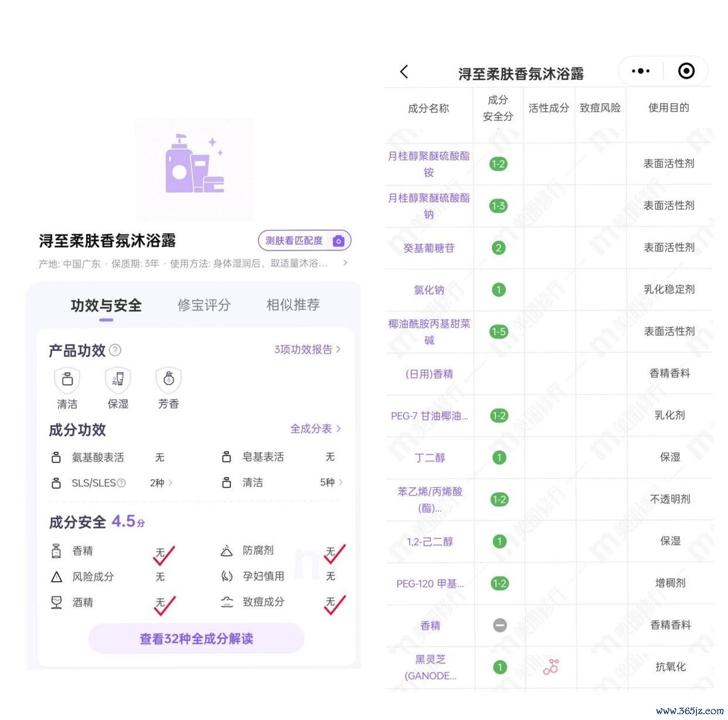Tap the 致痘风险 column header
Viewport: 728px width, 720px height.
(x=600, y=108)
